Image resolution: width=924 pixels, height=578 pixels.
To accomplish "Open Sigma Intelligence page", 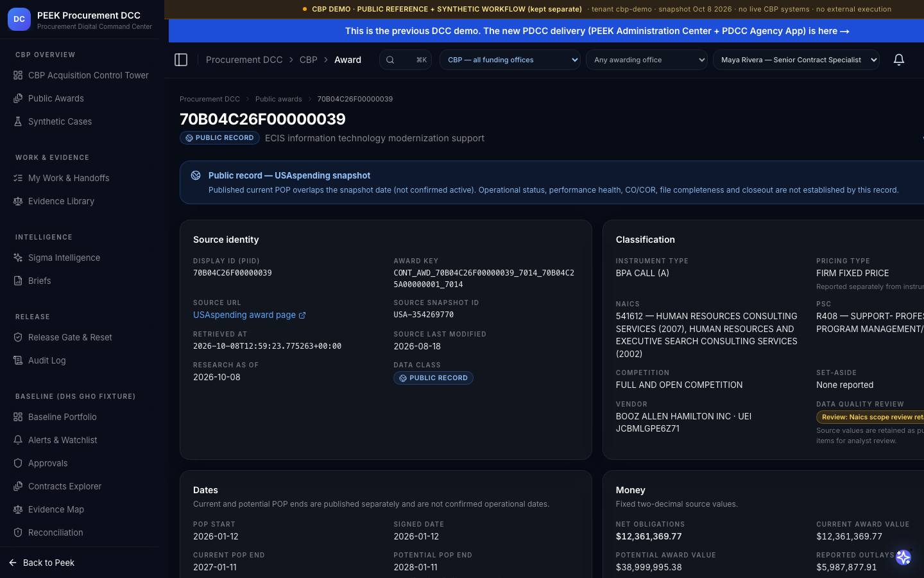I will click(80, 258).
